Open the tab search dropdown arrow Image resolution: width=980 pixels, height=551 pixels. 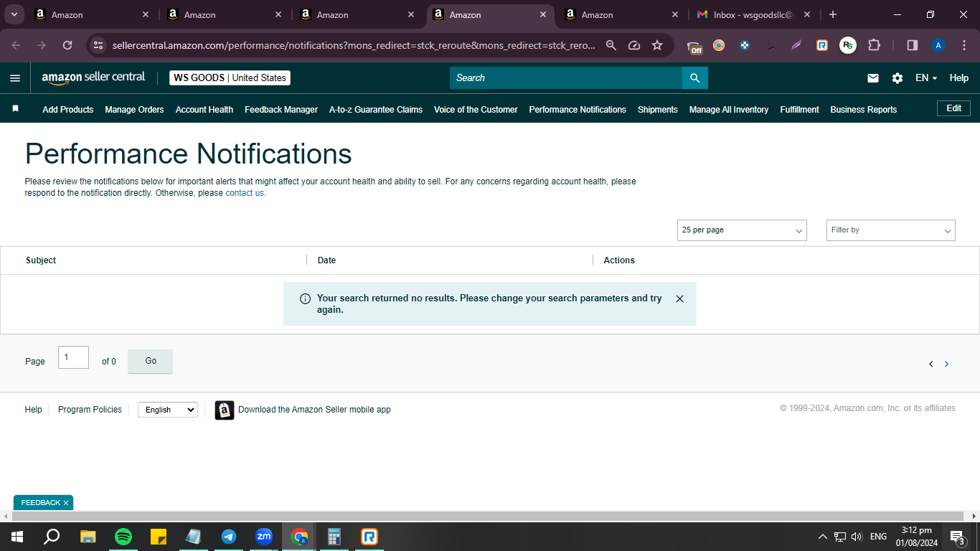pyautogui.click(x=14, y=14)
